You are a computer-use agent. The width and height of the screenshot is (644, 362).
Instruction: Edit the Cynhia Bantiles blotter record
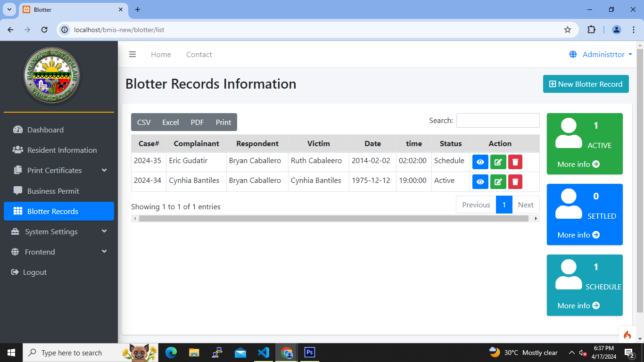498,182
